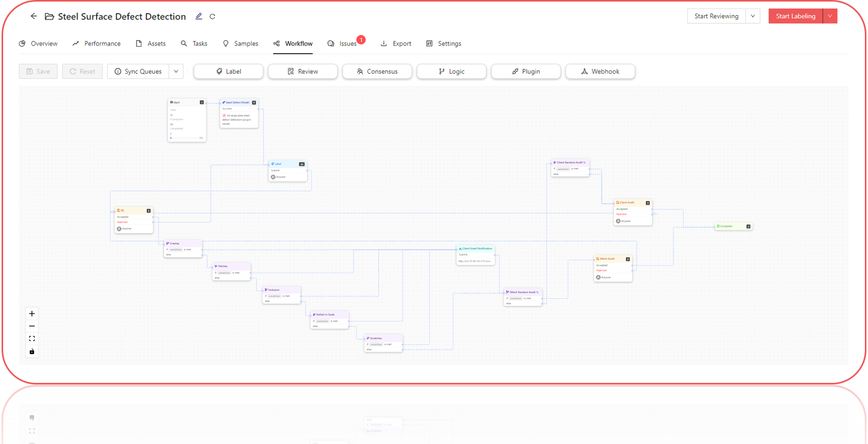Go back using the left arrow
The width and height of the screenshot is (868, 444).
pos(34,16)
